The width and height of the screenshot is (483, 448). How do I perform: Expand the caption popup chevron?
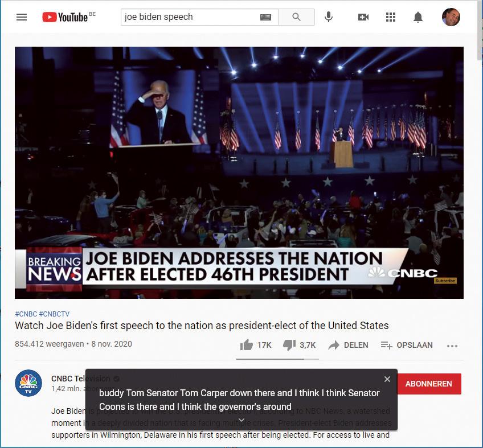pos(241,420)
